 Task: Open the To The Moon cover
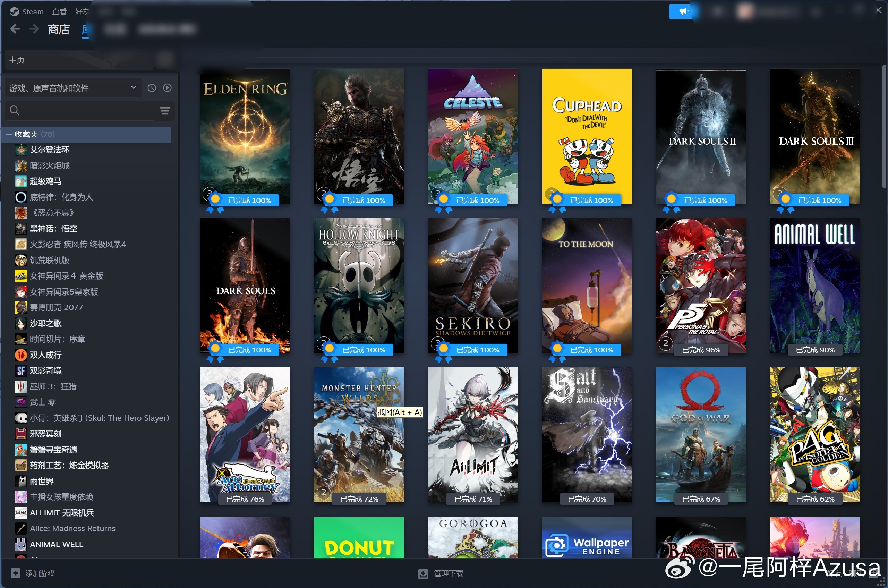click(x=587, y=286)
